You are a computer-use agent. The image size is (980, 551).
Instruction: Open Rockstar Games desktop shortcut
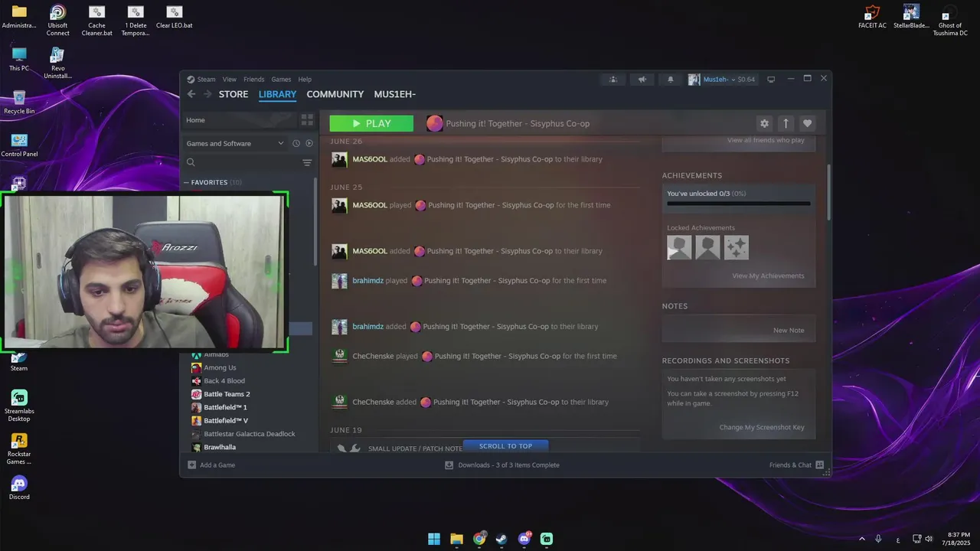(x=19, y=448)
